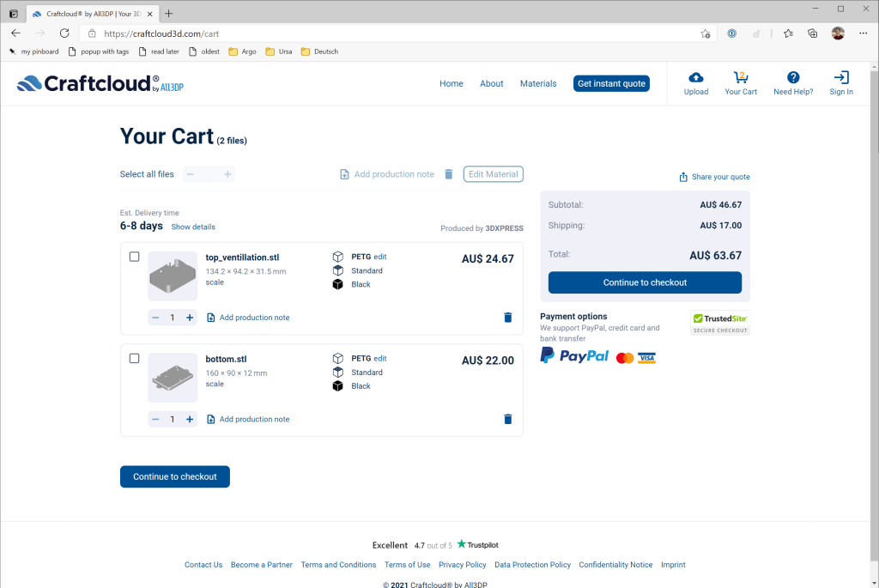Expand delivery details via Show details
Screen dimensions: 879x588
tap(192, 227)
